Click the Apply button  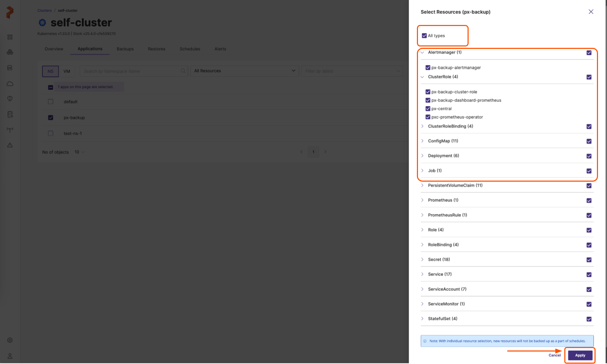coord(580,355)
